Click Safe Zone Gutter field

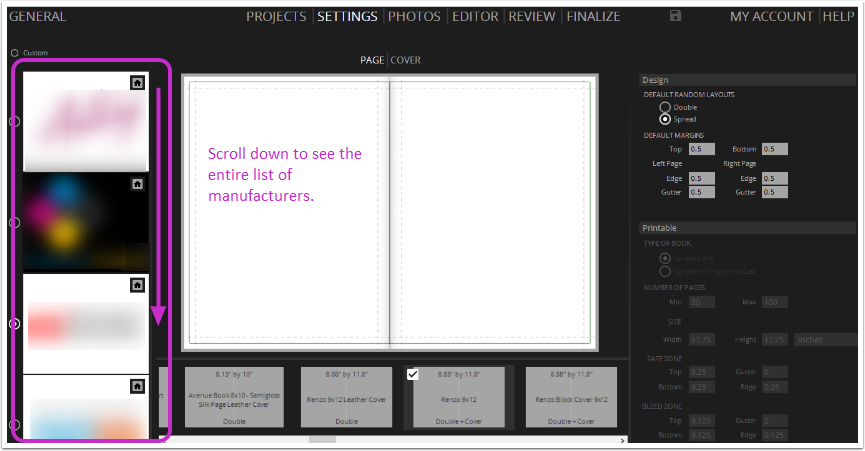(x=775, y=372)
